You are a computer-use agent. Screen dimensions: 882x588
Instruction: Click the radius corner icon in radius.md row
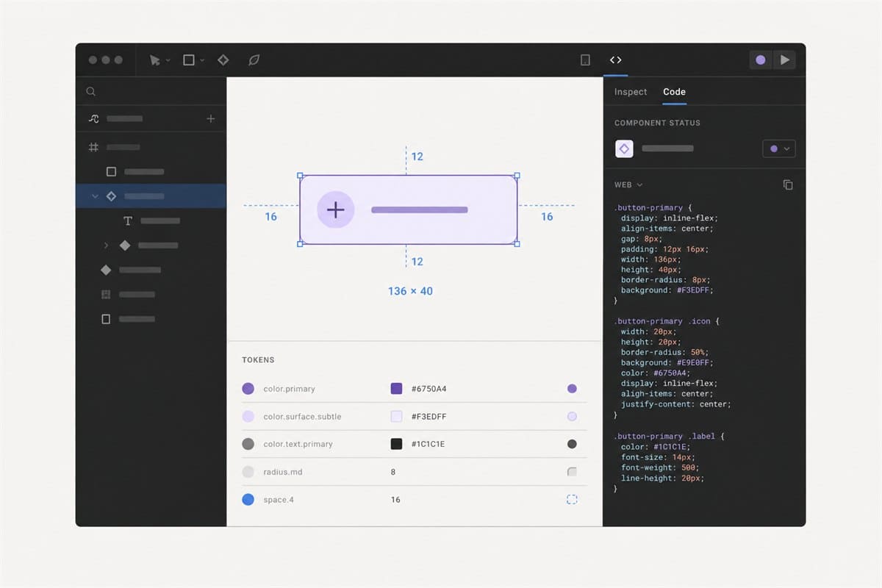click(572, 472)
